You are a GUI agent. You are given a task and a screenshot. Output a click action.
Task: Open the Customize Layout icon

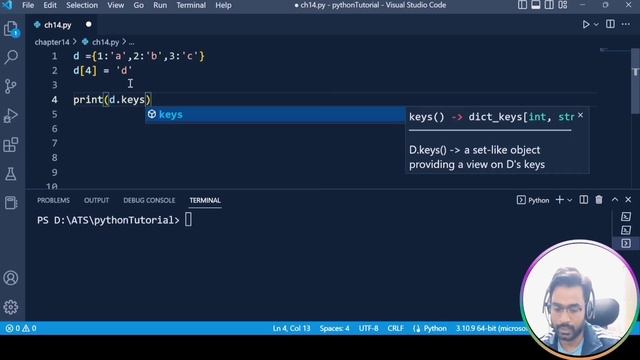pos(563,5)
